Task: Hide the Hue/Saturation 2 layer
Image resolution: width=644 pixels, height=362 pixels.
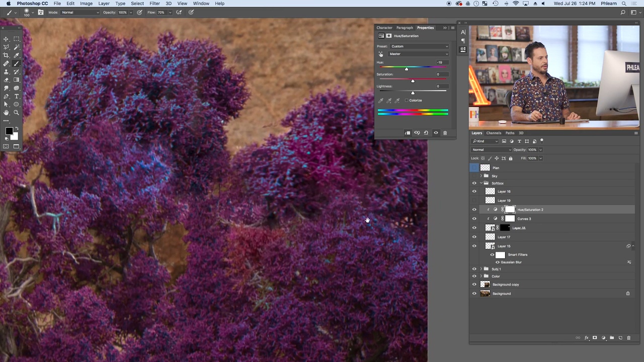Action: click(x=474, y=210)
